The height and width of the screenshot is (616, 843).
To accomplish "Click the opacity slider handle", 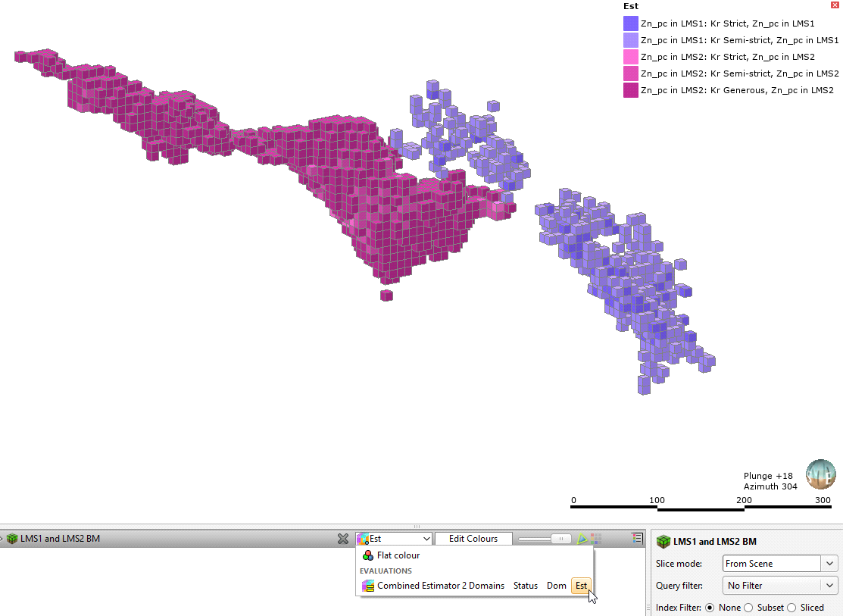I will pos(561,539).
